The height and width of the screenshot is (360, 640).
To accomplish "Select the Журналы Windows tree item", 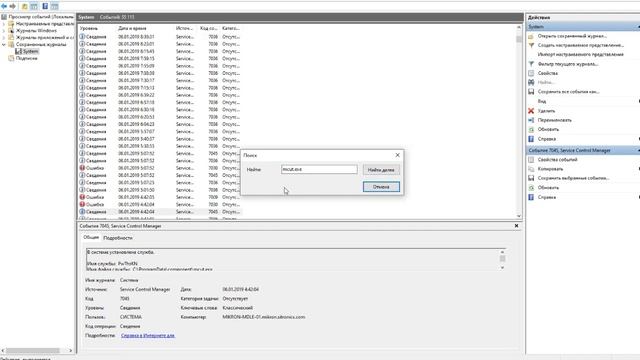I will click(36, 31).
